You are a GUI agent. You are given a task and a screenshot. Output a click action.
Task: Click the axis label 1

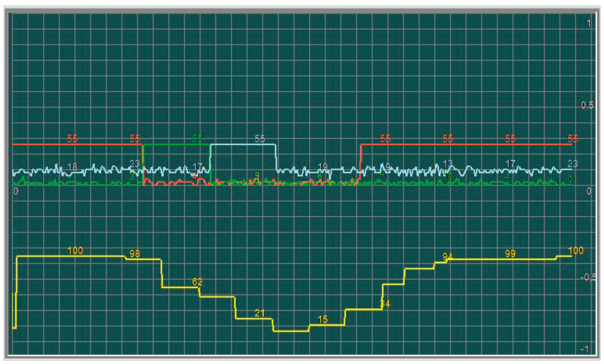pyautogui.click(x=588, y=23)
